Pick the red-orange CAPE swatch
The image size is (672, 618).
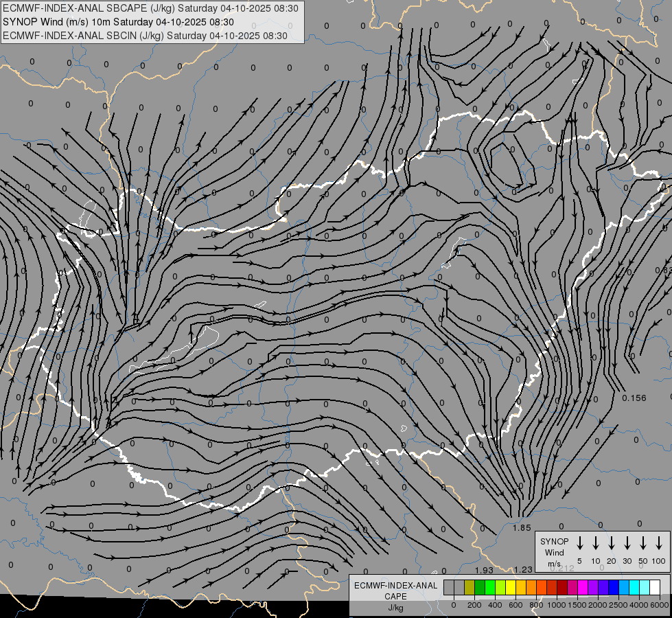click(552, 587)
